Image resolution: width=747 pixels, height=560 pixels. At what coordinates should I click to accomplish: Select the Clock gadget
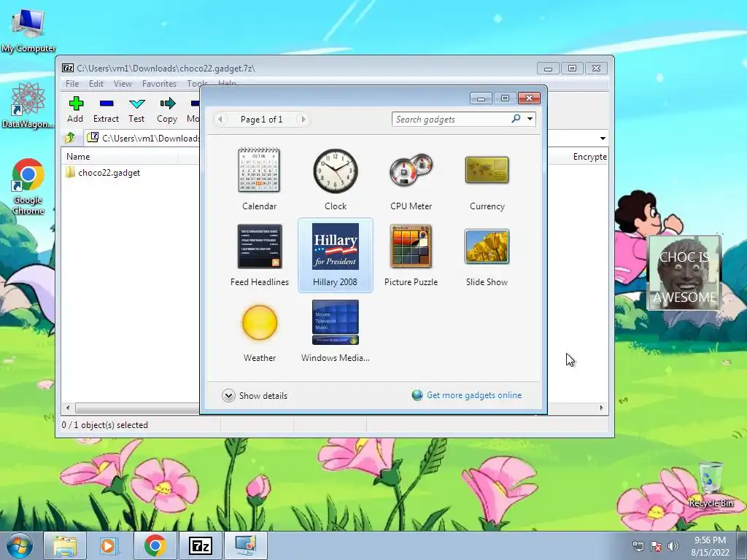pos(336,179)
